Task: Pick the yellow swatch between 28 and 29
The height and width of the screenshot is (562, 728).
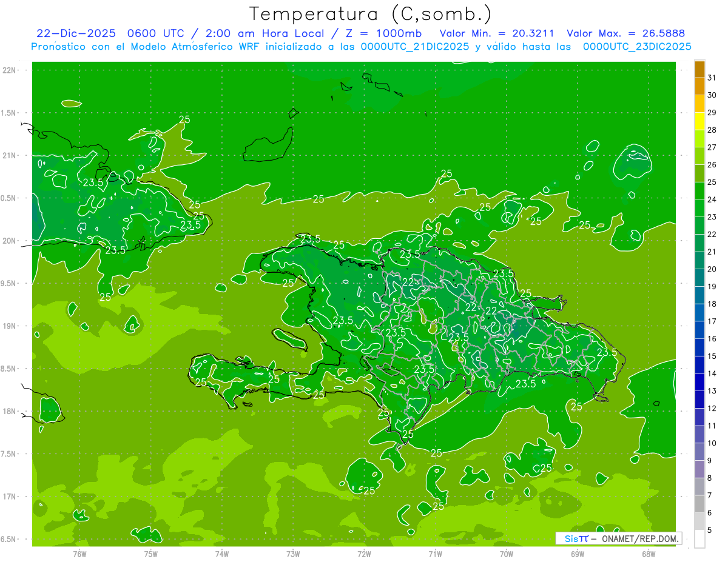Action: click(699, 121)
